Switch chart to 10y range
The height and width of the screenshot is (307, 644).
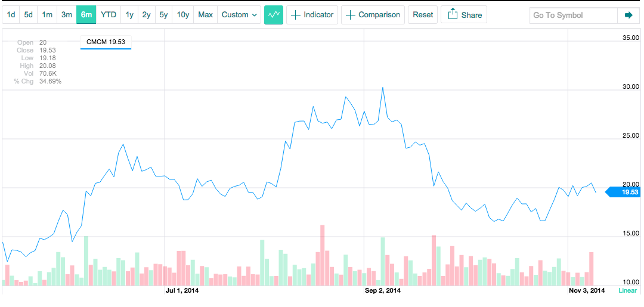[183, 15]
